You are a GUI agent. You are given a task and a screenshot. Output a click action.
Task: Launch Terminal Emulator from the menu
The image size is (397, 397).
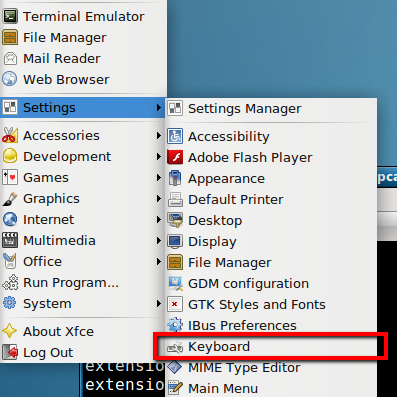(83, 16)
